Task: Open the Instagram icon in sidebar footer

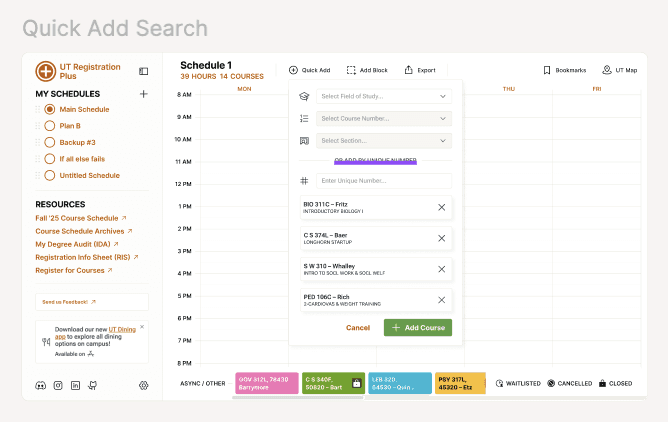Action: pyautogui.click(x=58, y=385)
